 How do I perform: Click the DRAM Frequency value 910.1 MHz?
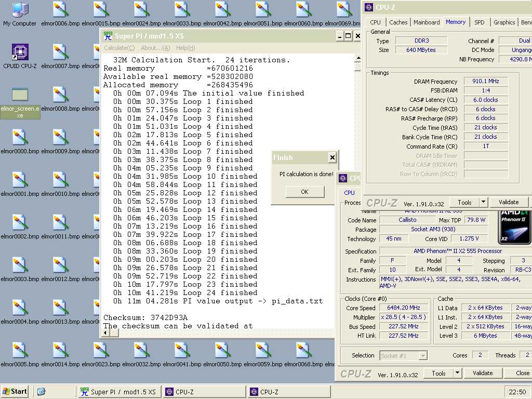click(486, 82)
